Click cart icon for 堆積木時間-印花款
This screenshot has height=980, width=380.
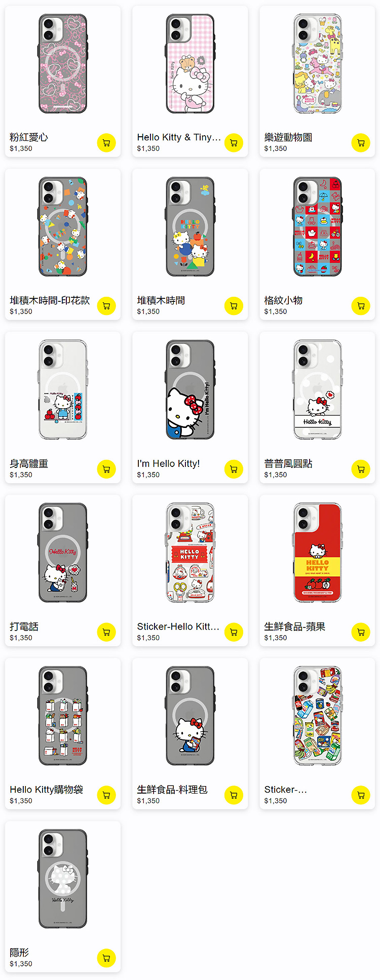pos(106,306)
